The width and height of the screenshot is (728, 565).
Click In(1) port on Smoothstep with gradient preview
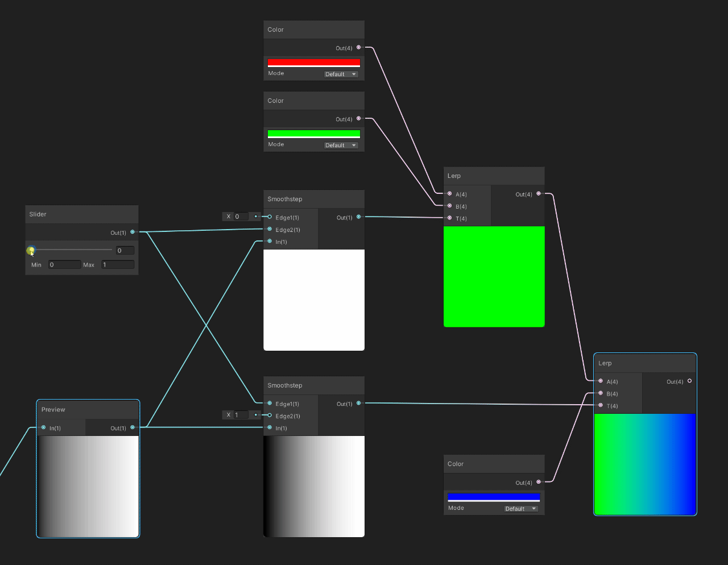coord(270,427)
